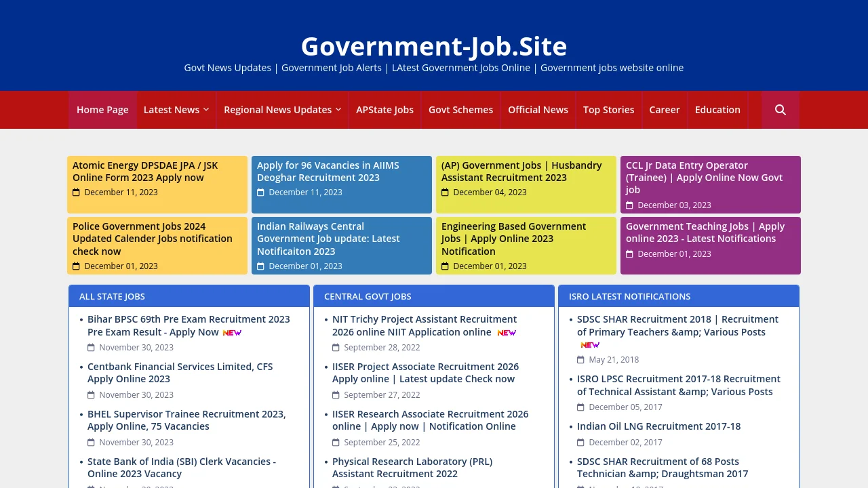This screenshot has height=488, width=868.
Task: Go to APState Jobs menu item
Action: (384, 110)
